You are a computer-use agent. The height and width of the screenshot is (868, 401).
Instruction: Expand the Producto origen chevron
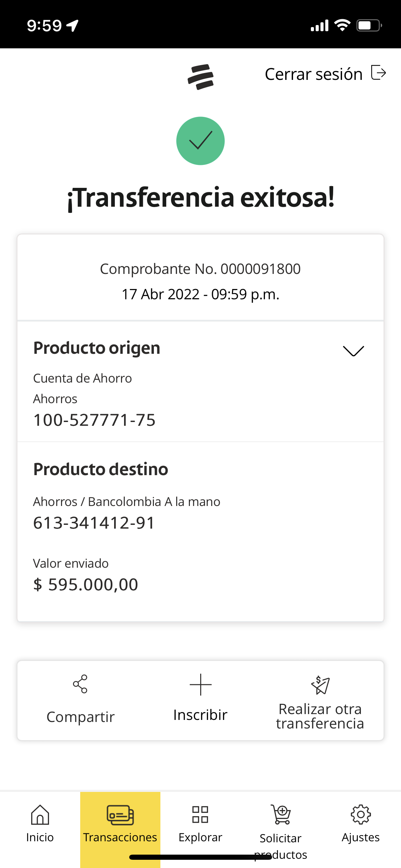click(353, 351)
